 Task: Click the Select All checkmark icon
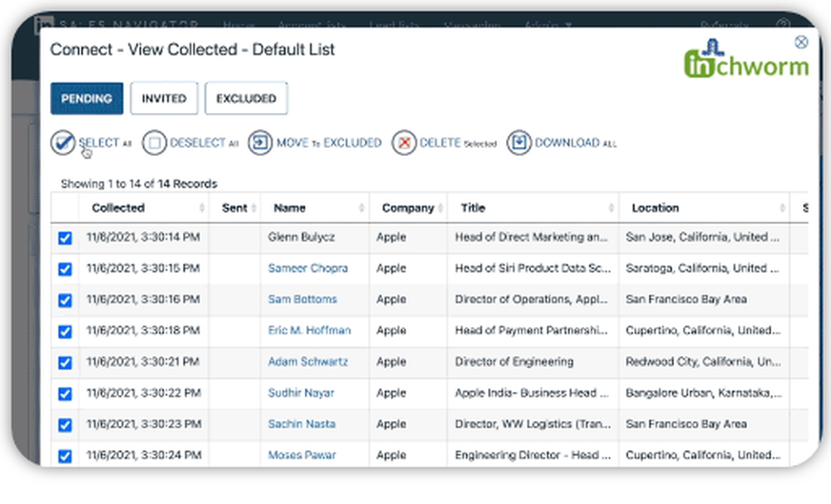click(63, 143)
